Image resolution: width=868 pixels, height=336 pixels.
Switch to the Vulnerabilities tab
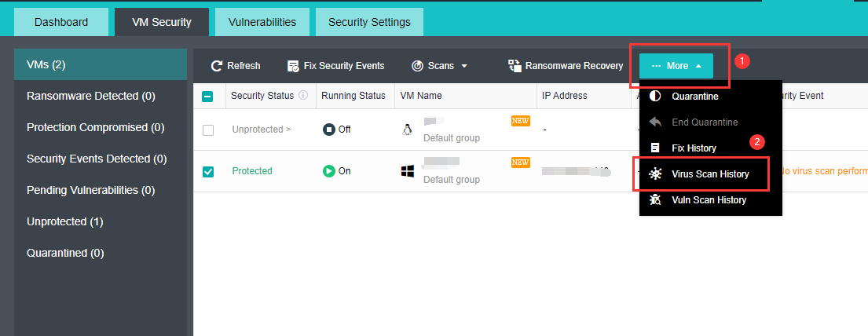(262, 22)
